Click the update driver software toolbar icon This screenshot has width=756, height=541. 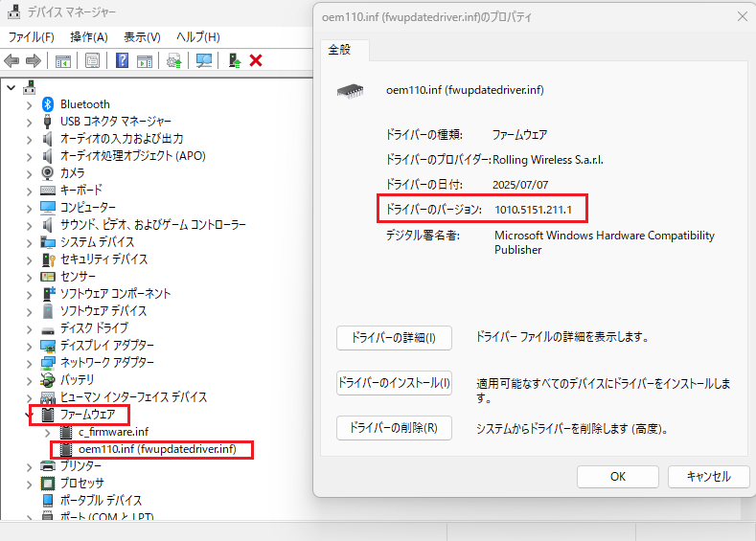(173, 60)
